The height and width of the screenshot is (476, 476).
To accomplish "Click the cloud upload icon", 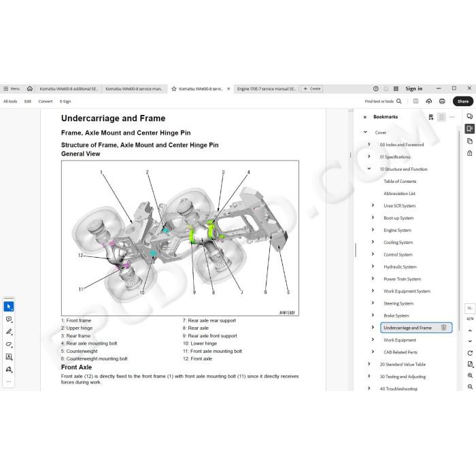I will 428,101.
